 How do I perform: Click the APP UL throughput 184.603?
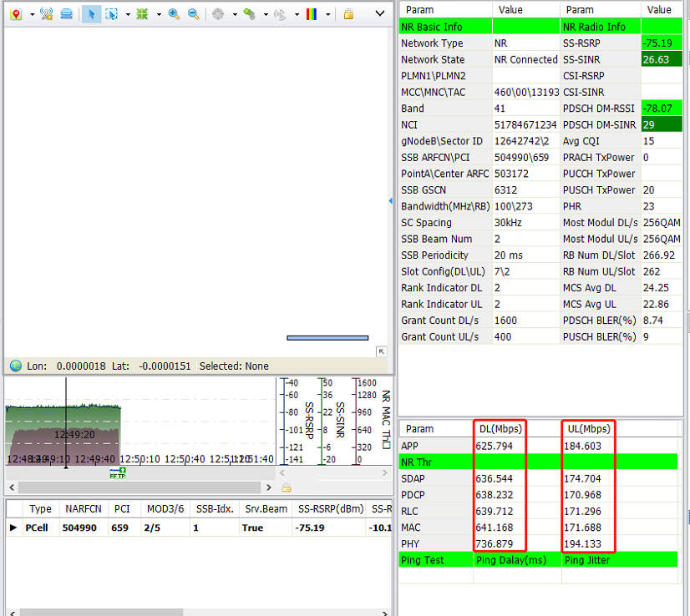[582, 446]
